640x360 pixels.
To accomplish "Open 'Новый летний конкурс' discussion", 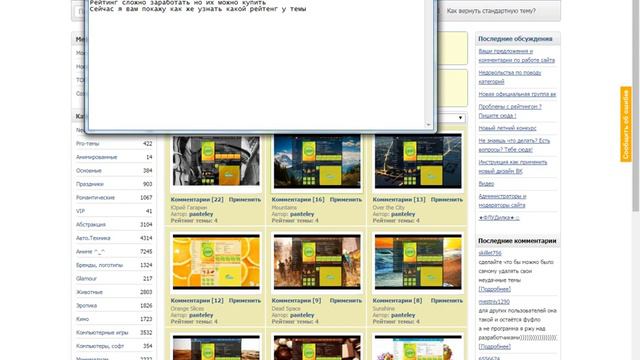I will click(x=507, y=128).
